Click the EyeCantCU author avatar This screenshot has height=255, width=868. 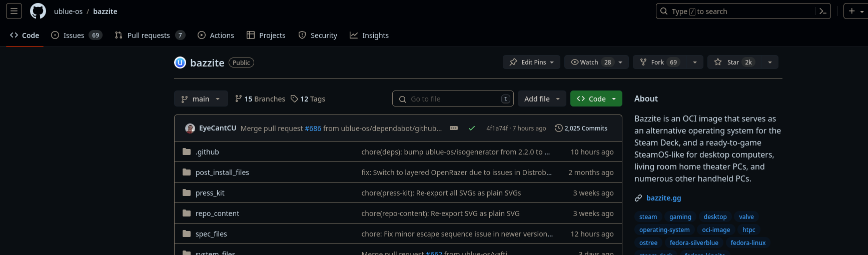click(x=190, y=128)
